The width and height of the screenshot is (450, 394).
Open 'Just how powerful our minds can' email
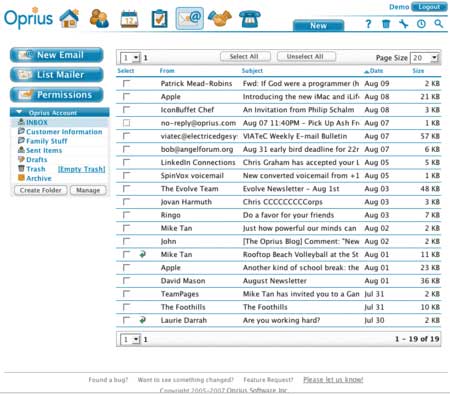point(299,228)
